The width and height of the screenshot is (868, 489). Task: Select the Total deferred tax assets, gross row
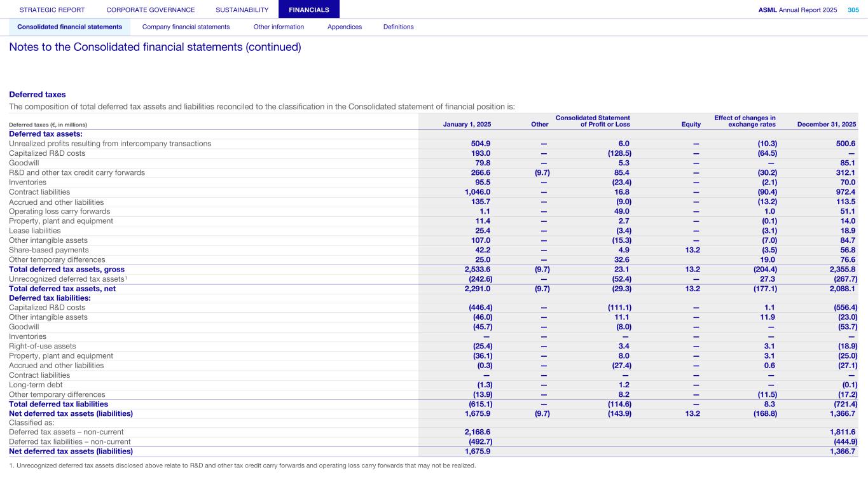67,269
